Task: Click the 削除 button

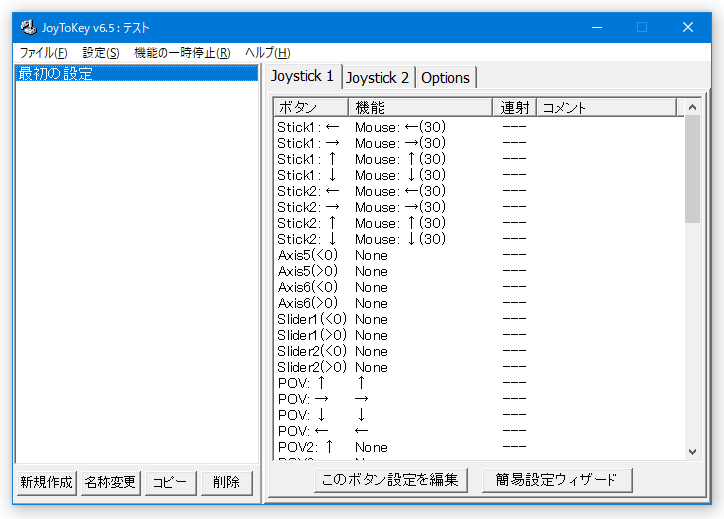Action: click(227, 483)
